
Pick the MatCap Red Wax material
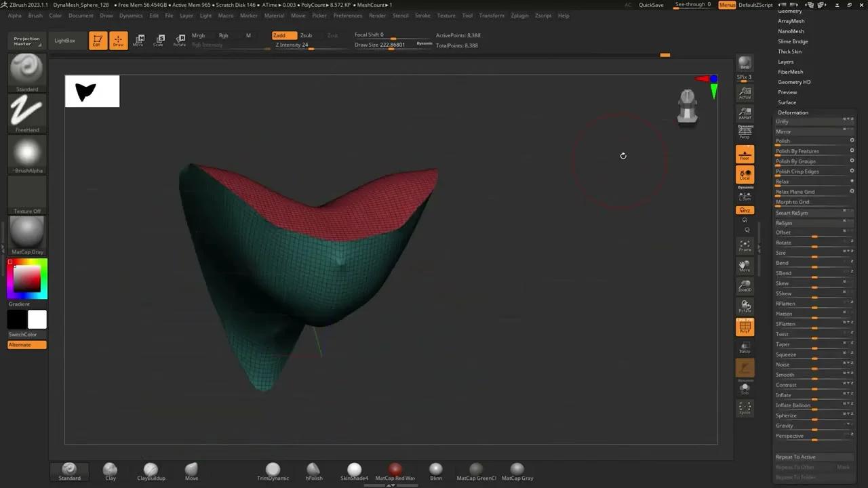tap(395, 468)
